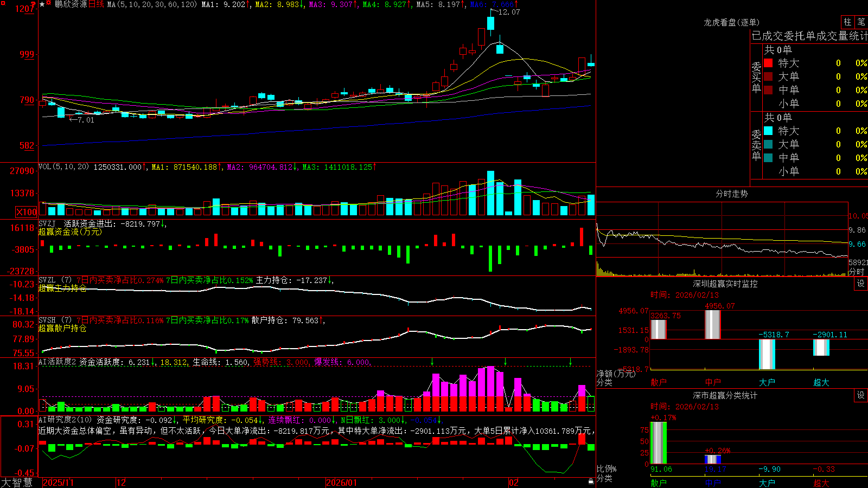The image size is (868, 488).
Task: Click the MA(5,10,20,30,60,120) indicator label
Action: click(152, 4)
